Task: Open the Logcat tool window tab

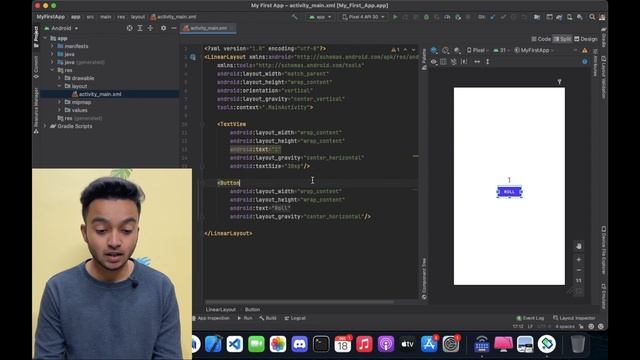Action: (295, 318)
